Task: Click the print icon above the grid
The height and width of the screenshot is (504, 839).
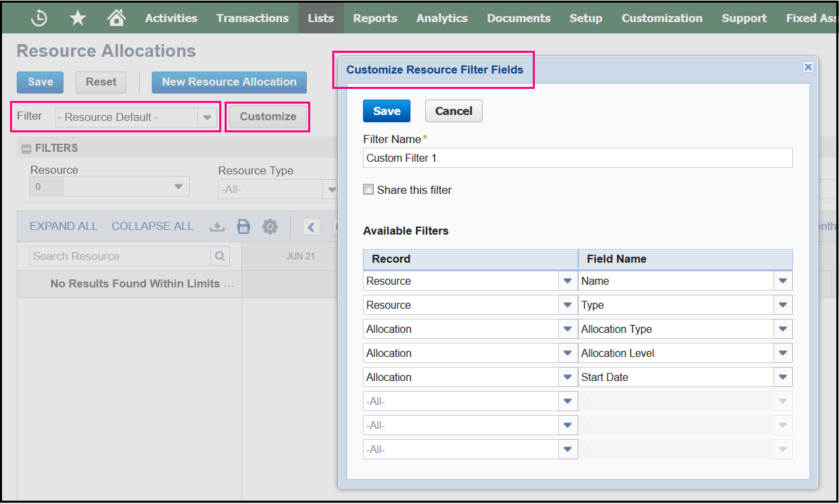Action: 243,226
